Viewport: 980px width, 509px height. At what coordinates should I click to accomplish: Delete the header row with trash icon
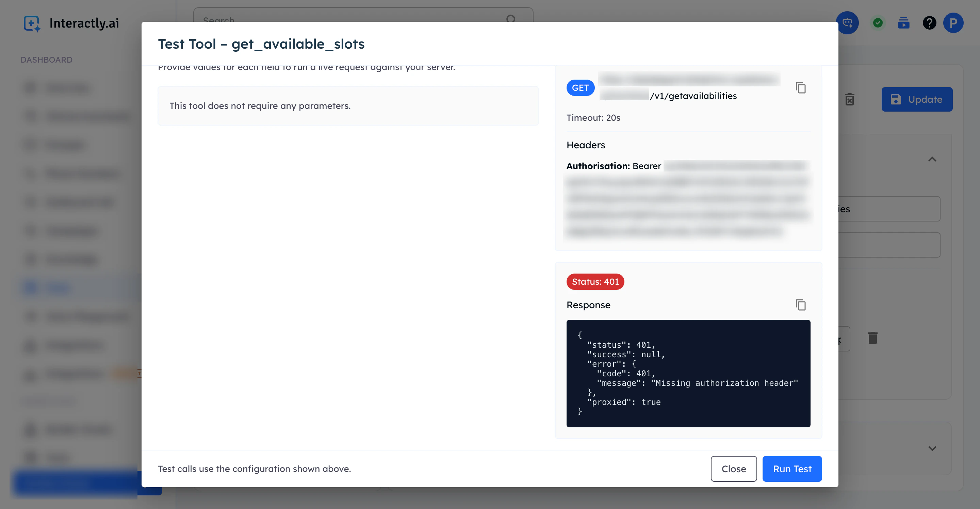(x=872, y=338)
